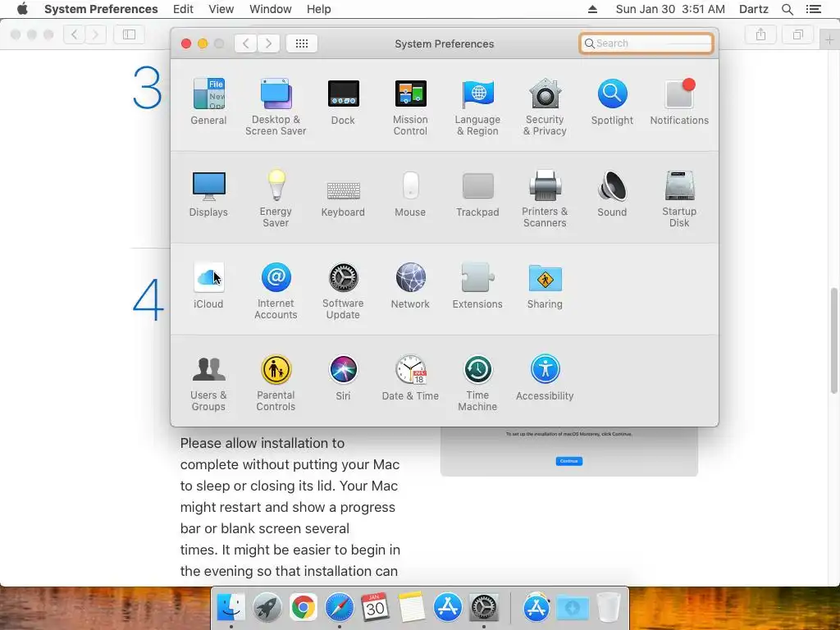Click the date and time in menu bar
This screenshot has width=840, height=630.
[670, 9]
